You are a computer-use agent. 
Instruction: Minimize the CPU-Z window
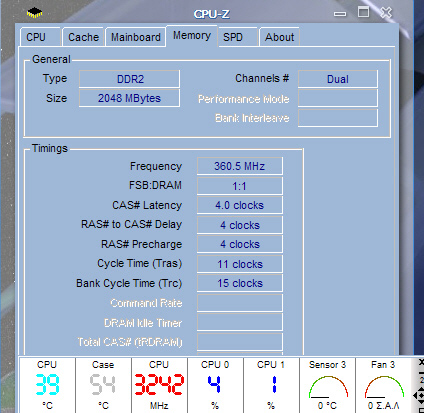pyautogui.click(x=340, y=14)
